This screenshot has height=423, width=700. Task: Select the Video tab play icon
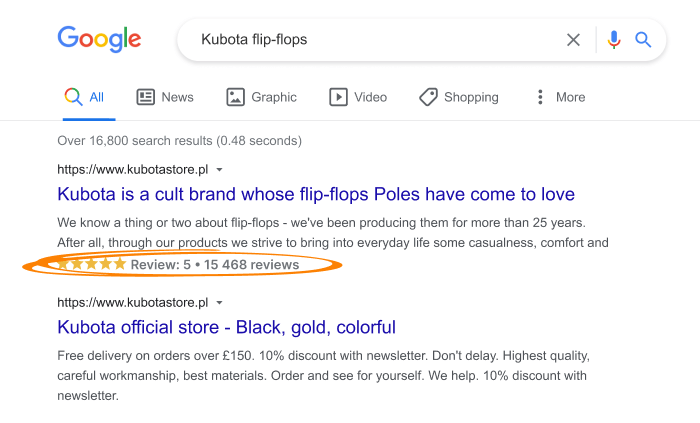[338, 97]
